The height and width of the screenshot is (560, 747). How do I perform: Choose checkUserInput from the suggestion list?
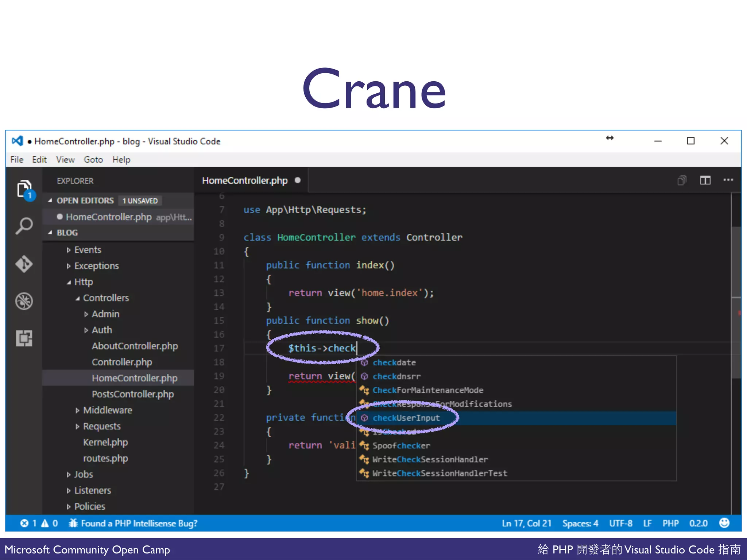(516, 418)
